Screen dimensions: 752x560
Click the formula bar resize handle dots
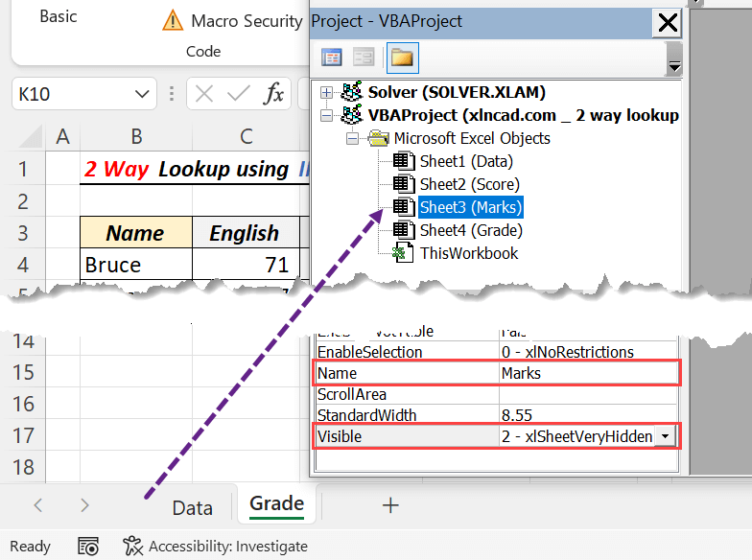click(171, 94)
